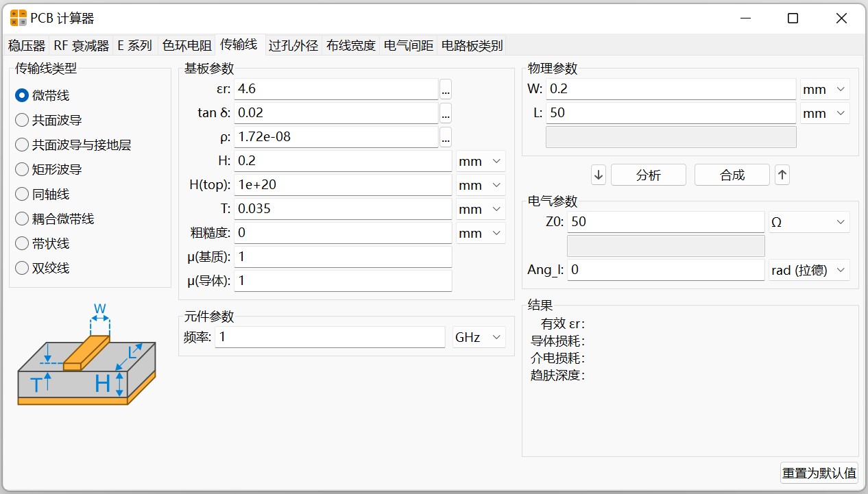Image resolution: width=868 pixels, height=494 pixels.
Task: Click the H(top) input field
Action: [343, 185]
